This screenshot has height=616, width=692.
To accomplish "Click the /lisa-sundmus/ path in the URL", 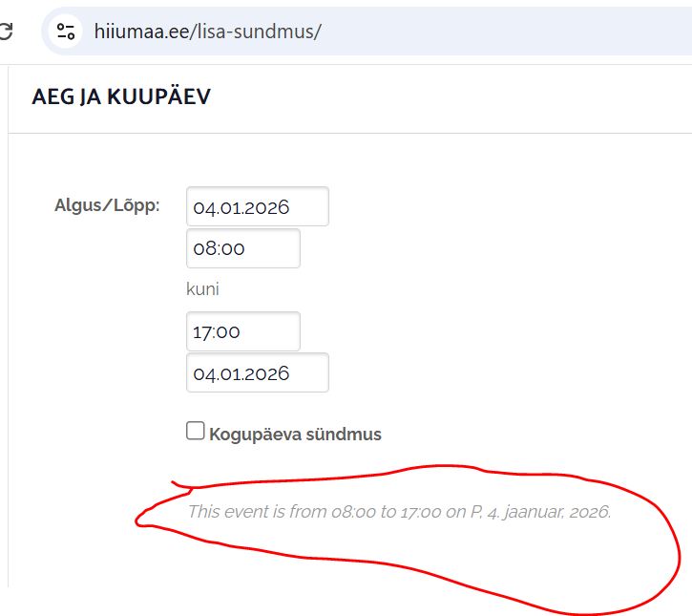I will (257, 31).
